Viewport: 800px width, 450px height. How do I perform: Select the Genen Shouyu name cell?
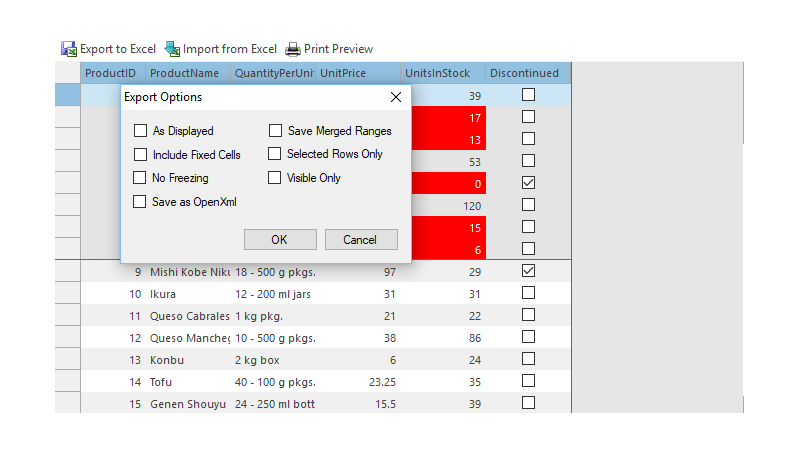click(x=188, y=404)
